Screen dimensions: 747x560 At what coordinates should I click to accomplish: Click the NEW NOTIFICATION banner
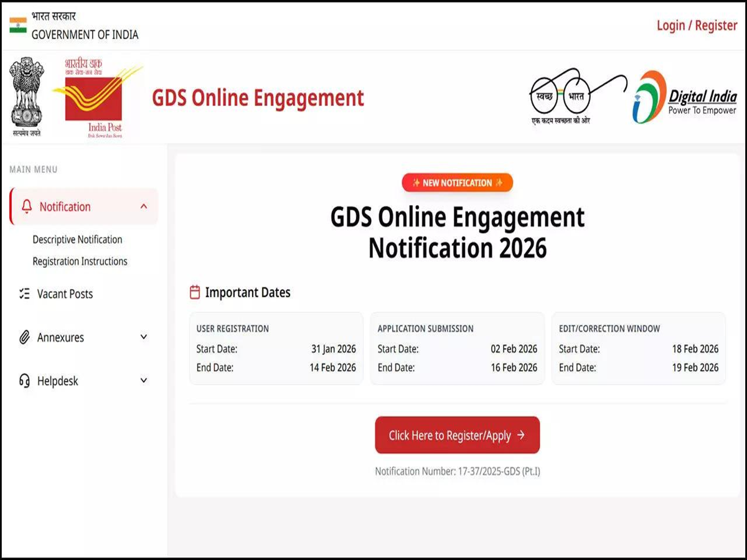(457, 182)
